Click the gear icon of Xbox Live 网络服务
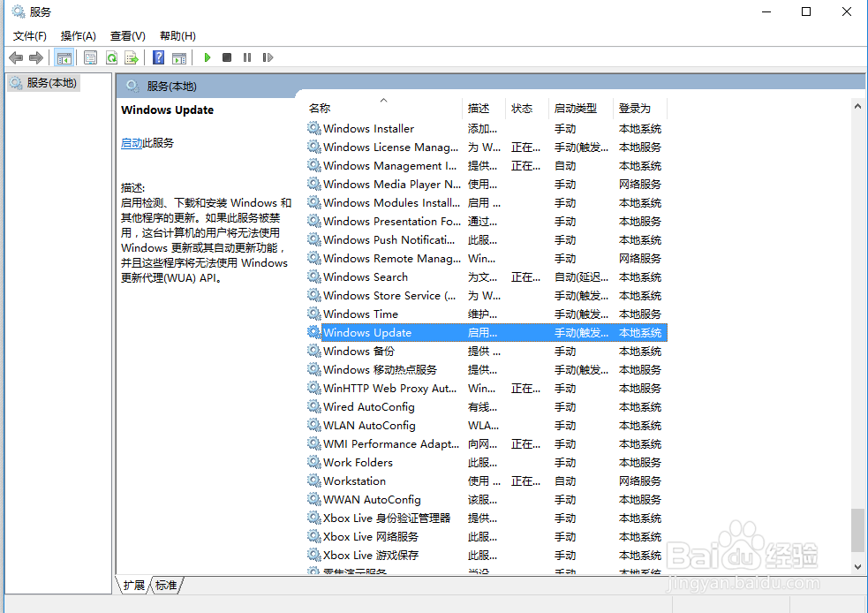This screenshot has height=613, width=868. click(x=313, y=536)
